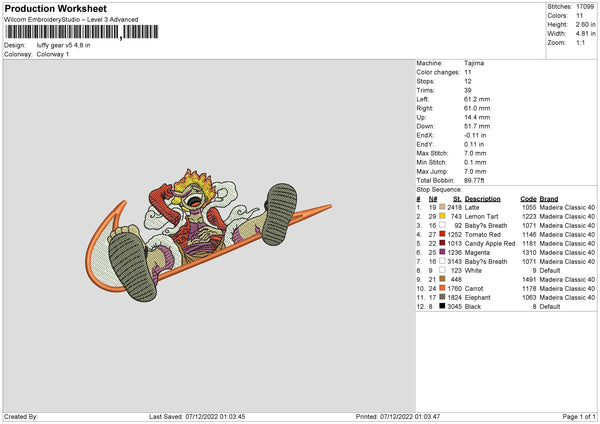This screenshot has height=424, width=600.
Task: Click the Lemon Tart yellow swatch
Action: [442, 216]
